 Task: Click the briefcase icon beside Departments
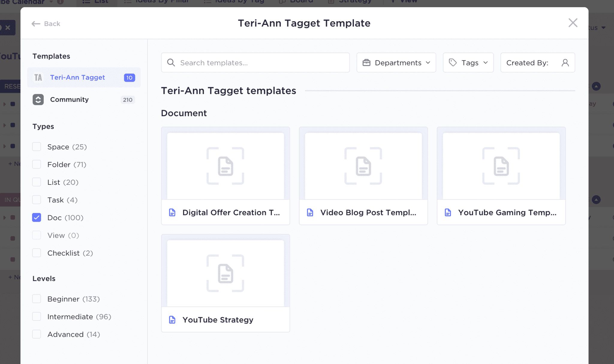coord(367,62)
